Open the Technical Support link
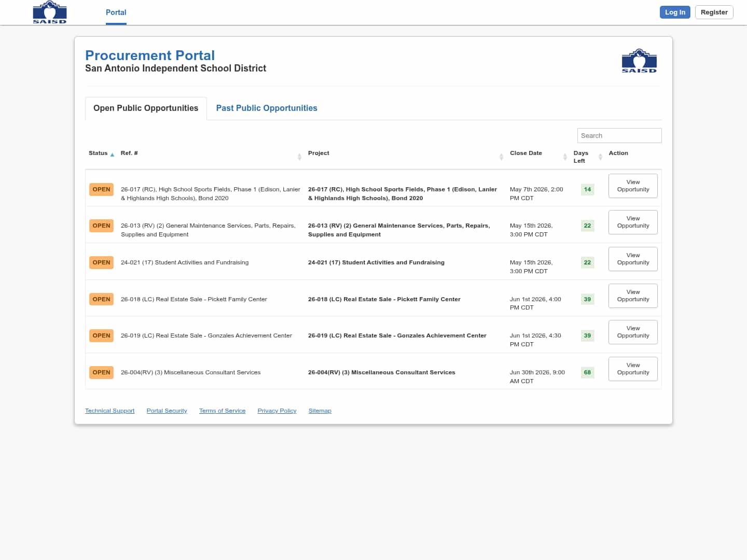This screenshot has height=560, width=747. point(109,411)
